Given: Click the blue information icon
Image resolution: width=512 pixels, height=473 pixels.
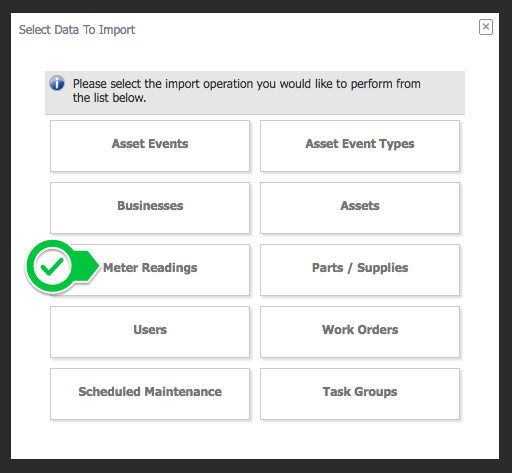Looking at the screenshot, I should coord(57,83).
